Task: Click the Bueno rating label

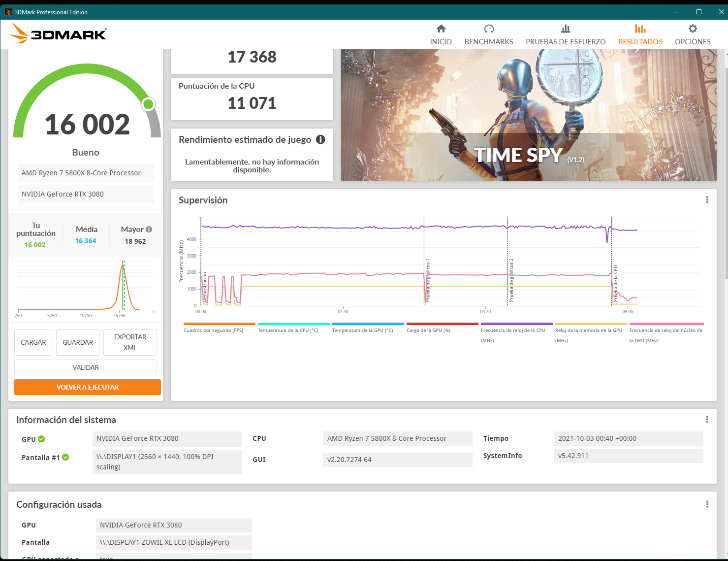Action: 86,152
